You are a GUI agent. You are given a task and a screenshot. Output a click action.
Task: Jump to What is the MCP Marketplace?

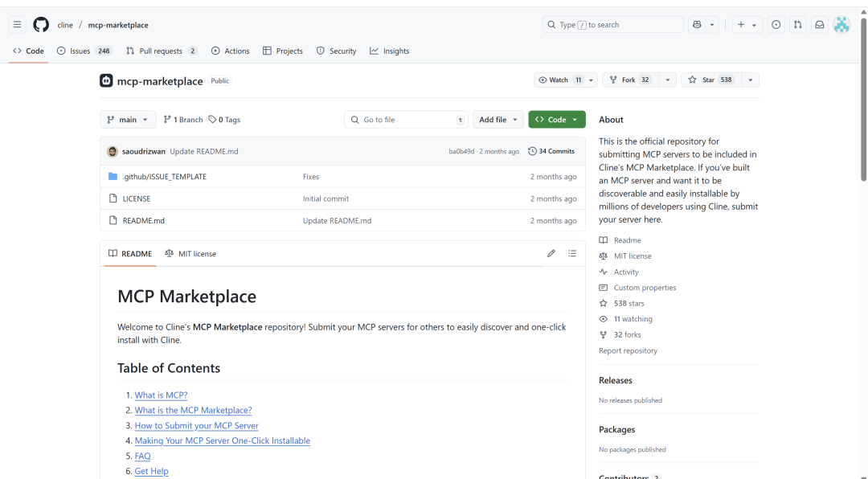click(x=193, y=411)
